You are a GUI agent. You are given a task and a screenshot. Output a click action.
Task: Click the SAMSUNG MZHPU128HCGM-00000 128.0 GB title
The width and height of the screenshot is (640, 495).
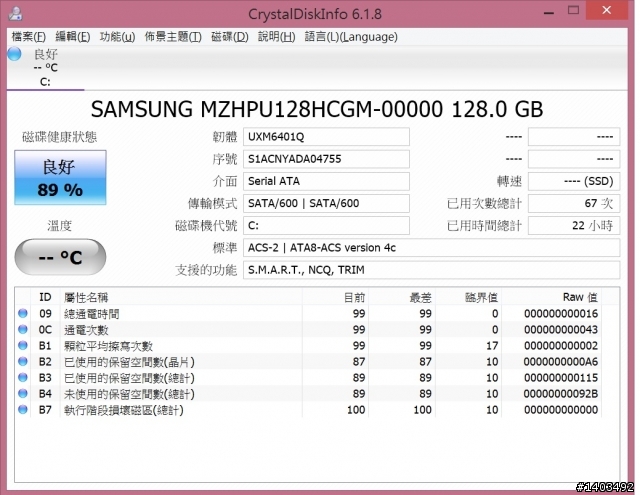[x=317, y=109]
